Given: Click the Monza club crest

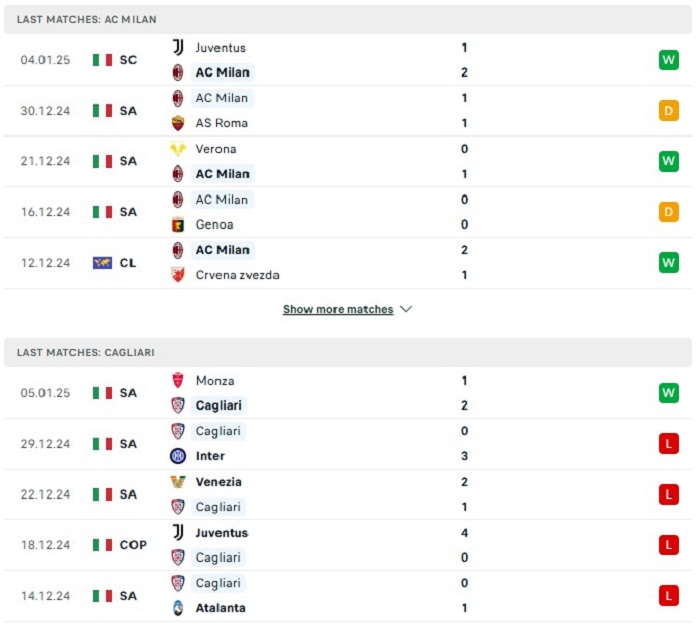Looking at the screenshot, I should 178,380.
